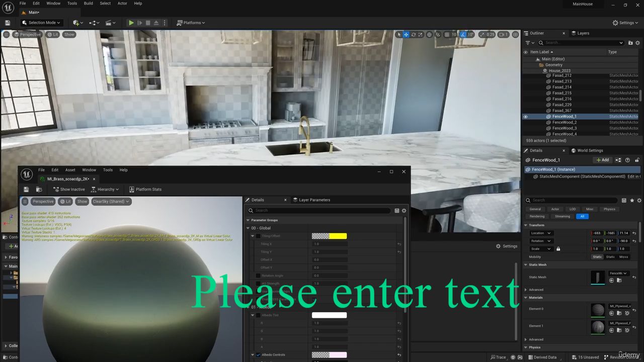Click the Save icon in main toolbar
644x362 pixels.
8,23
